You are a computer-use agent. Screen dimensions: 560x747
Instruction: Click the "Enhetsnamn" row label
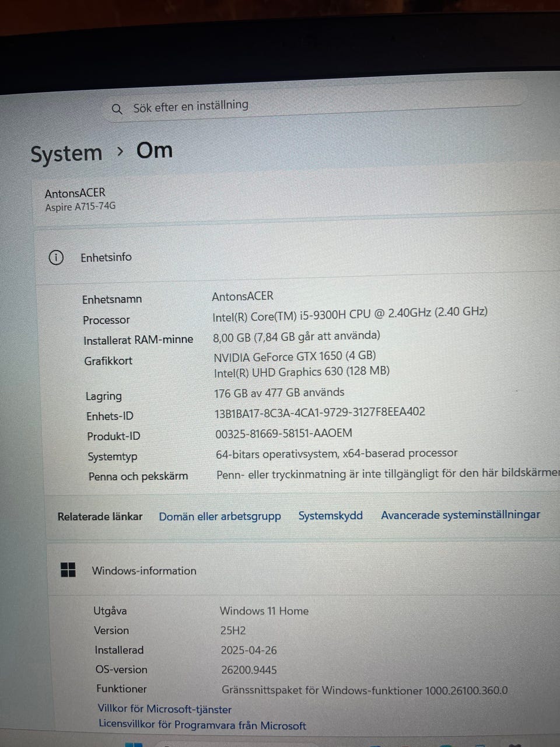[x=112, y=299]
